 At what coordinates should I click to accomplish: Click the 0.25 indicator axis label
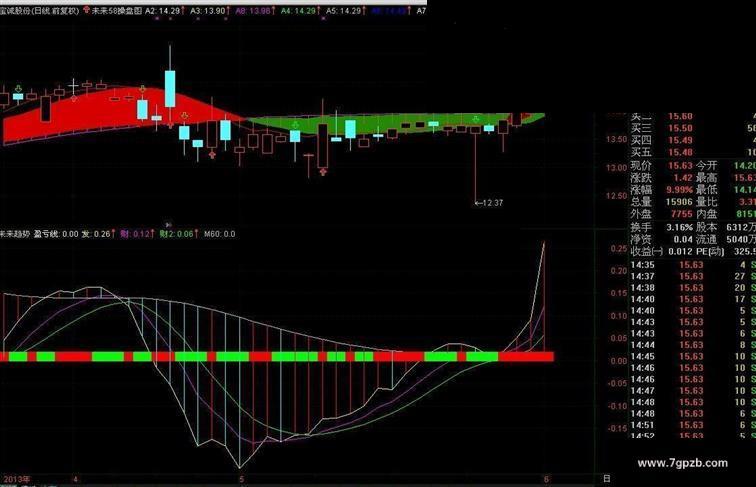pyautogui.click(x=619, y=248)
